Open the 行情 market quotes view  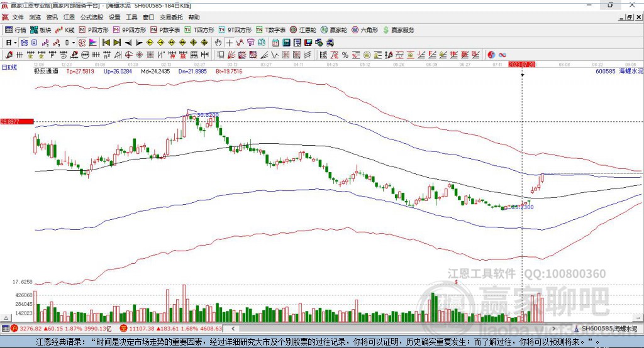[x=15, y=30]
